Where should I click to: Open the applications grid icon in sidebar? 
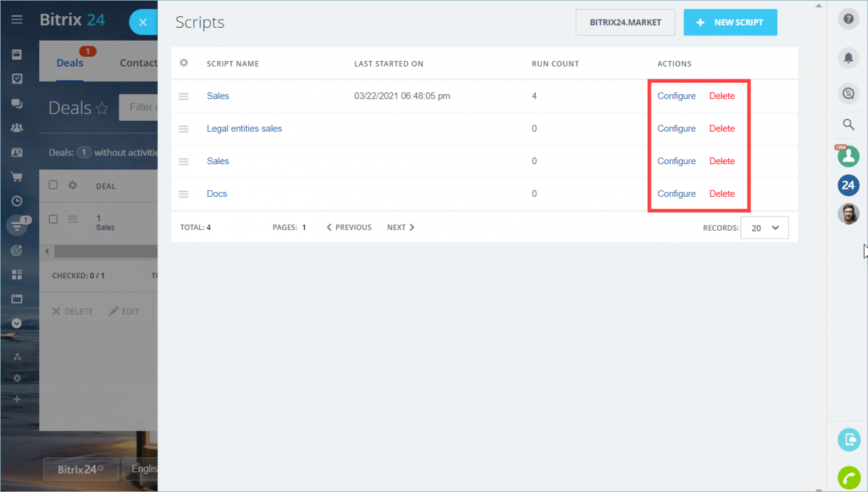point(17,275)
